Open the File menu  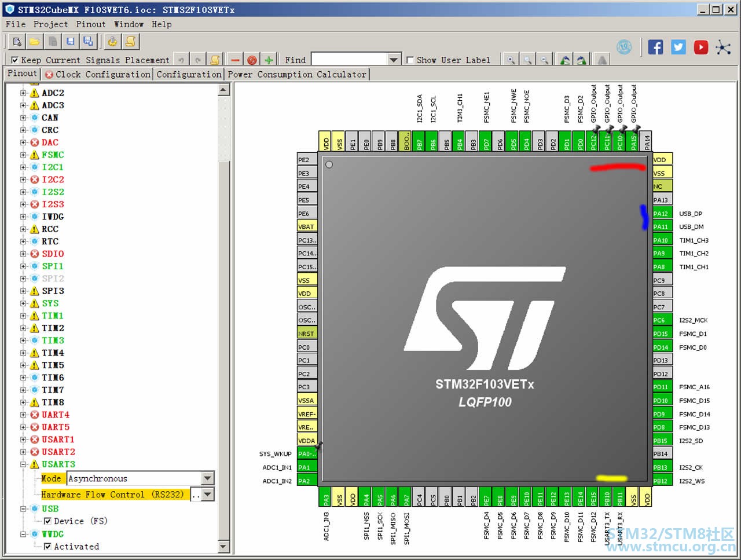16,24
